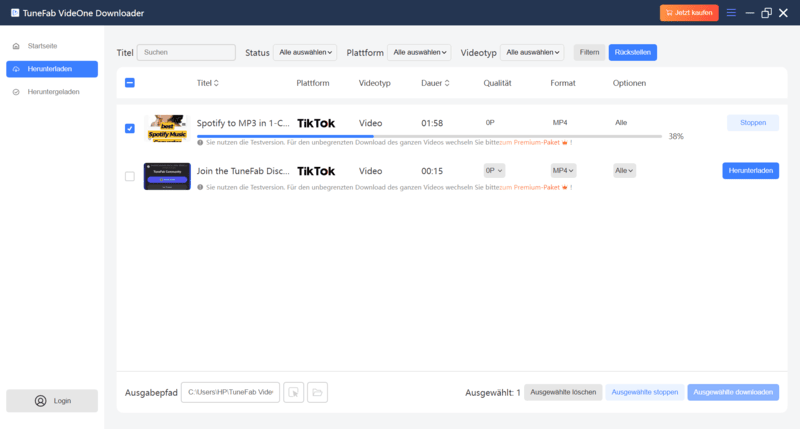Open zum Premium-Paket link in Join row
Viewport: 800px width, 429px height.
(x=529, y=187)
